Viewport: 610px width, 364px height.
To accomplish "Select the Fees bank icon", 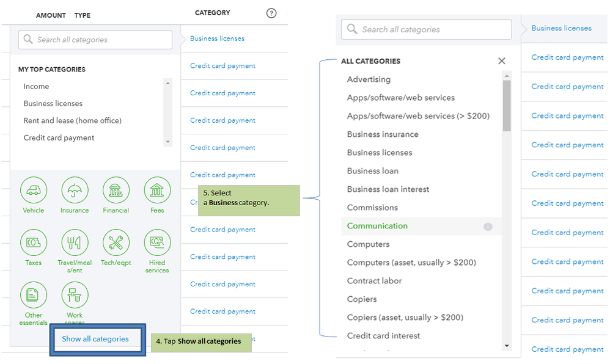I will pyautogui.click(x=157, y=190).
